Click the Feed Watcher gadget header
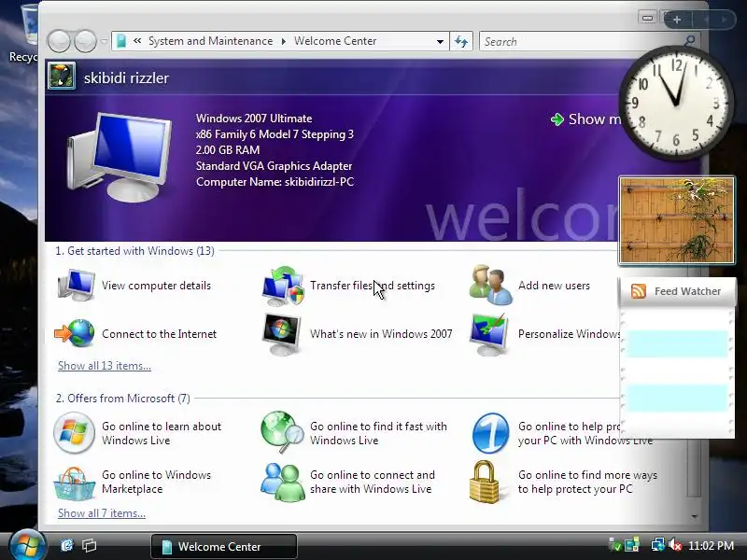747x560 pixels. point(677,291)
